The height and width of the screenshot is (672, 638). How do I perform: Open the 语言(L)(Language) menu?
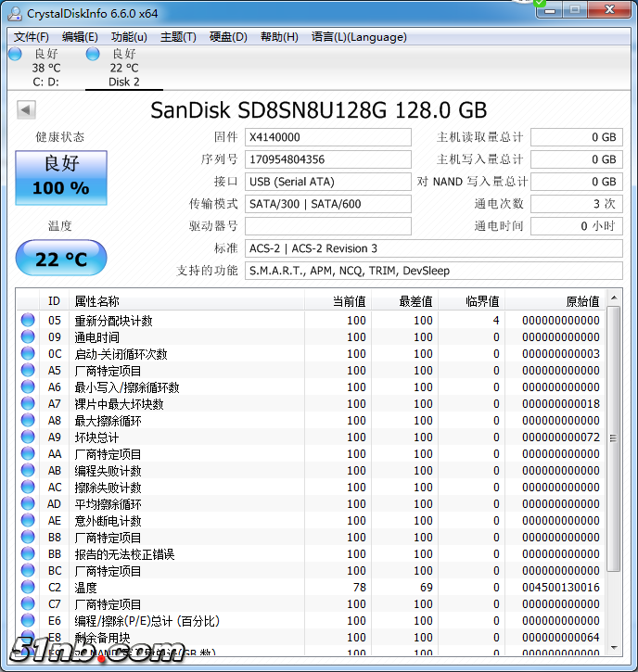coord(359,37)
